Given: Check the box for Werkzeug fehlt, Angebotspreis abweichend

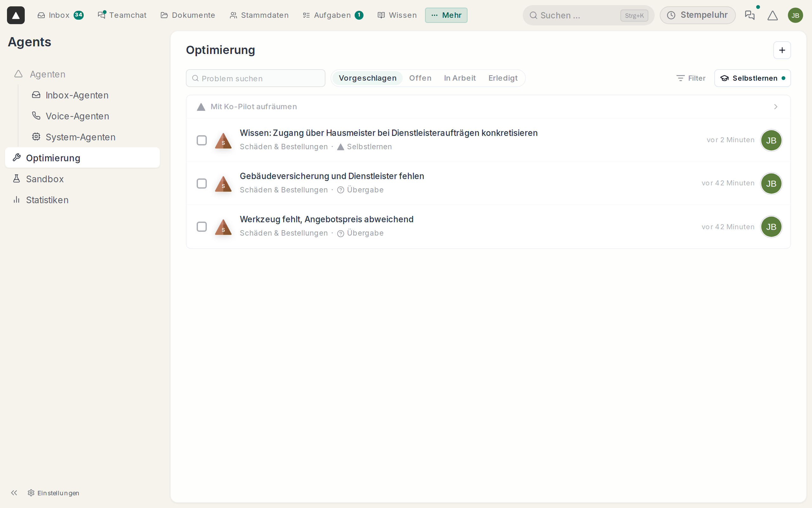Looking at the screenshot, I should [202, 227].
